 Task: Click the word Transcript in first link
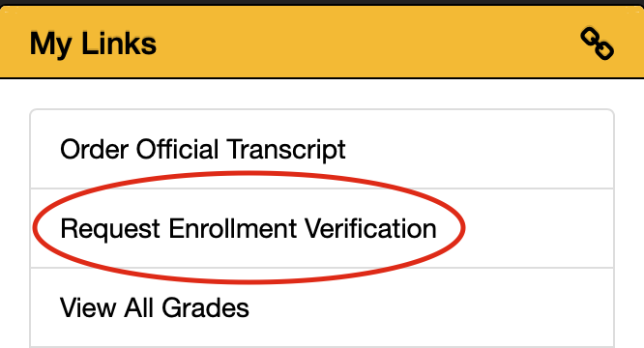pyautogui.click(x=286, y=150)
